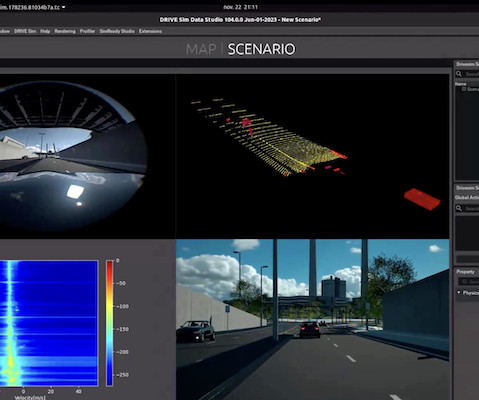The image size is (479, 400).
Task: Open the Extensions menu
Action: coord(150,31)
